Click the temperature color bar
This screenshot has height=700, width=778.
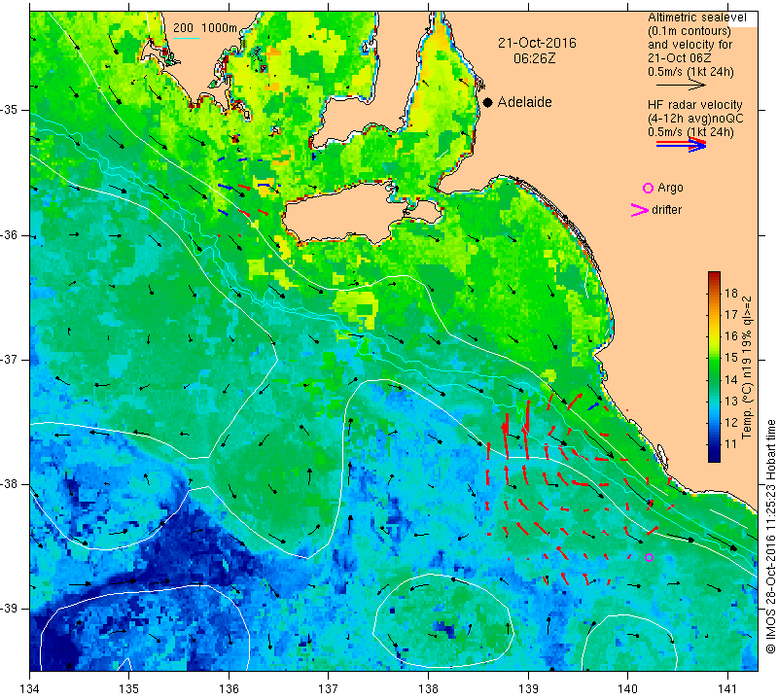[714, 367]
